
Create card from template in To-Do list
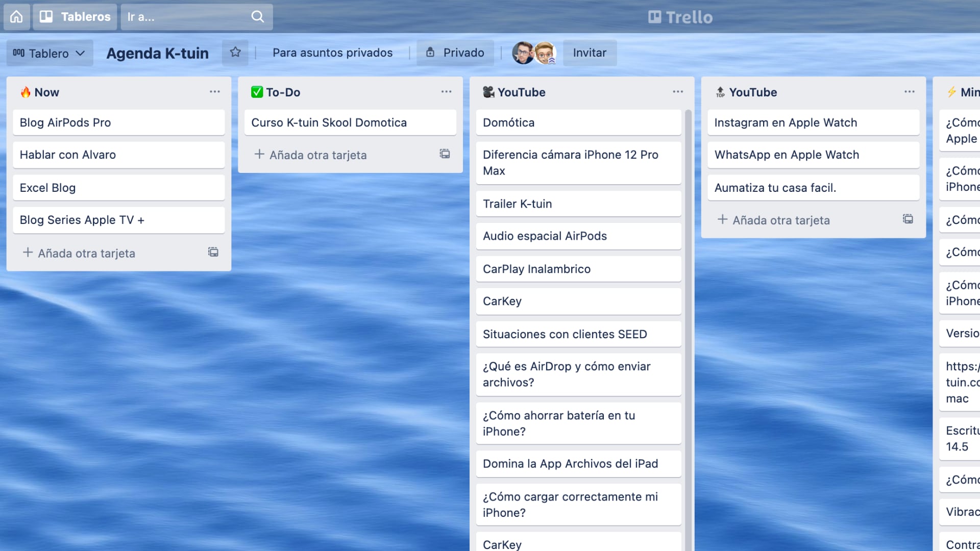(x=445, y=154)
